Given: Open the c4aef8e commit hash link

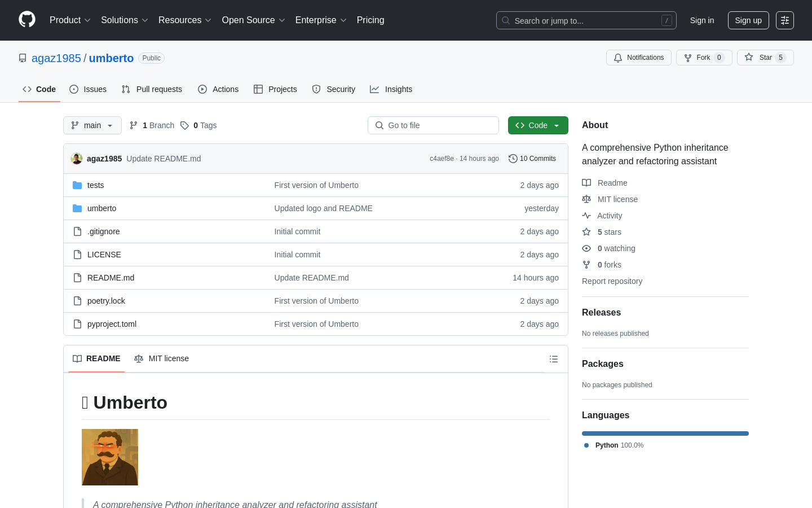Looking at the screenshot, I should coord(442,159).
